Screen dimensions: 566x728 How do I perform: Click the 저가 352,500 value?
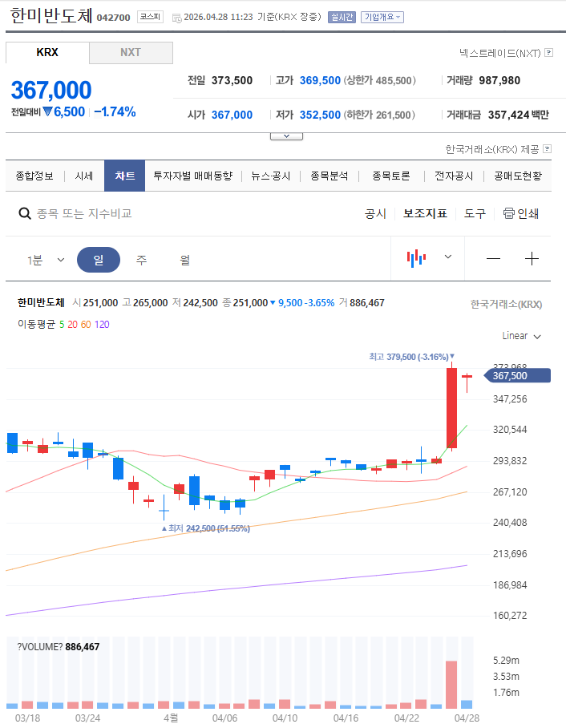tap(320, 115)
